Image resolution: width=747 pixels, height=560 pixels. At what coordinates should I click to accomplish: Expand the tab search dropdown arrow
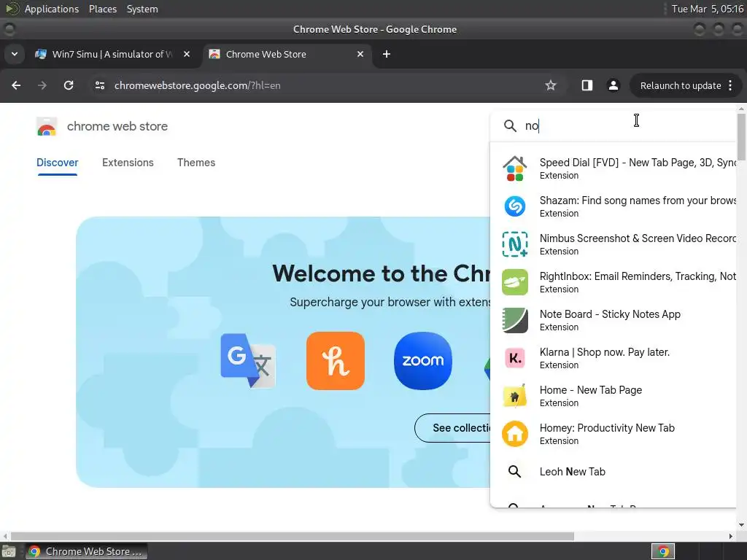click(15, 54)
